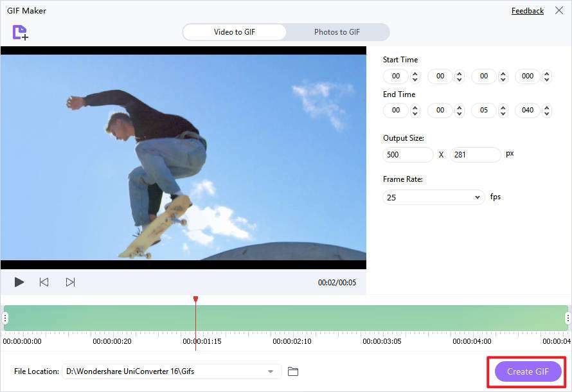Click timeline label 00:00:00:00
Image resolution: width=572 pixels, height=392 pixels.
click(x=22, y=341)
